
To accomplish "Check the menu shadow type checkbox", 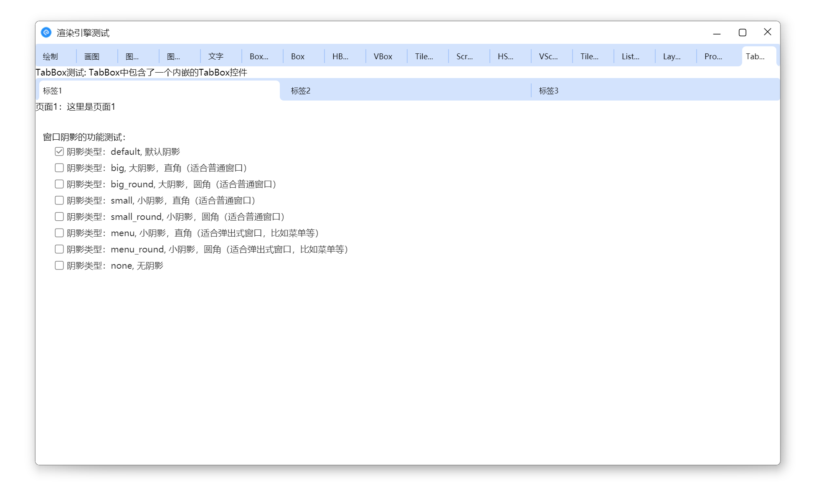I will [x=59, y=232].
